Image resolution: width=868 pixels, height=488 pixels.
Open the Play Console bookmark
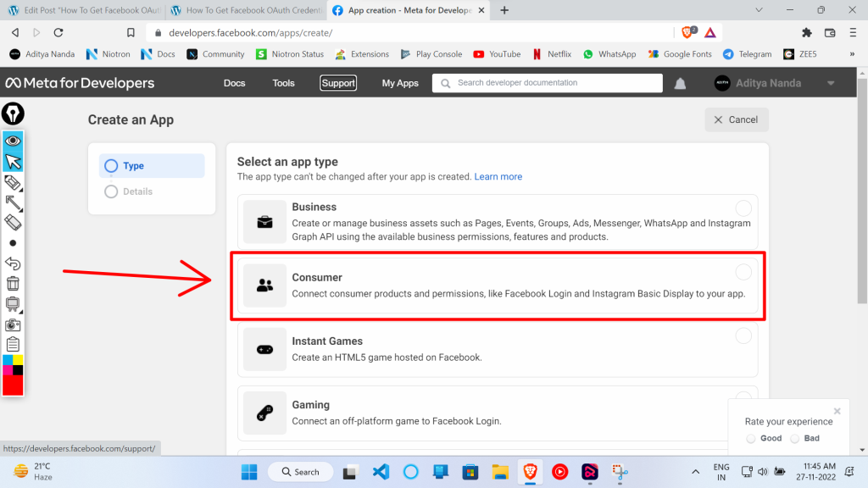[431, 54]
